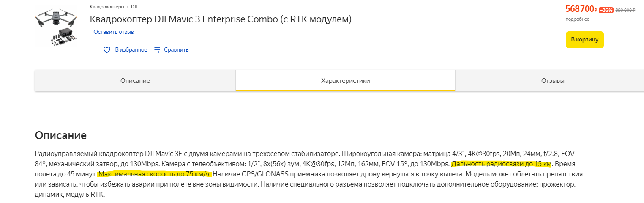Viewport: 644px width, 203px height.
Task: Open the 'подробнее' price details link
Action: click(x=577, y=19)
